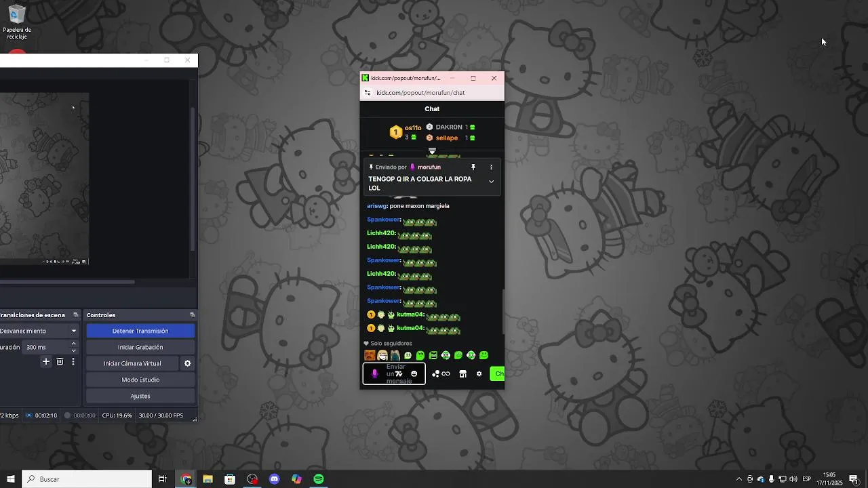
Task: Open ariswg user from chat message
Action: [377, 206]
